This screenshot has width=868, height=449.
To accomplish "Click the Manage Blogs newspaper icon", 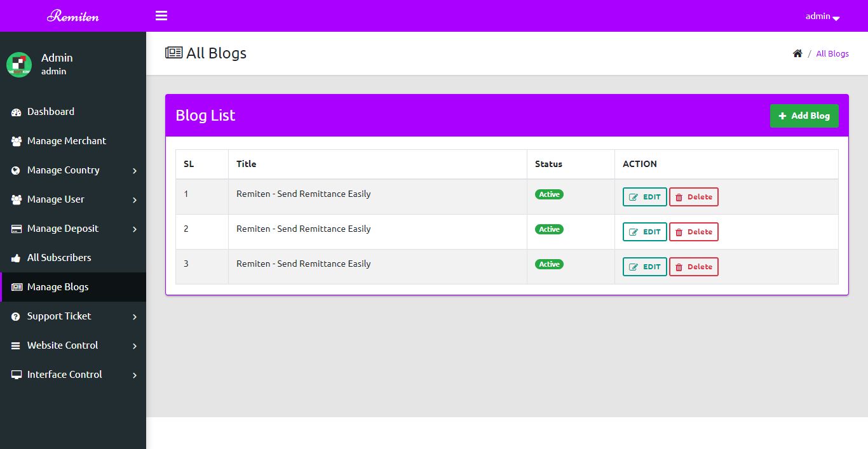I will [x=17, y=288].
